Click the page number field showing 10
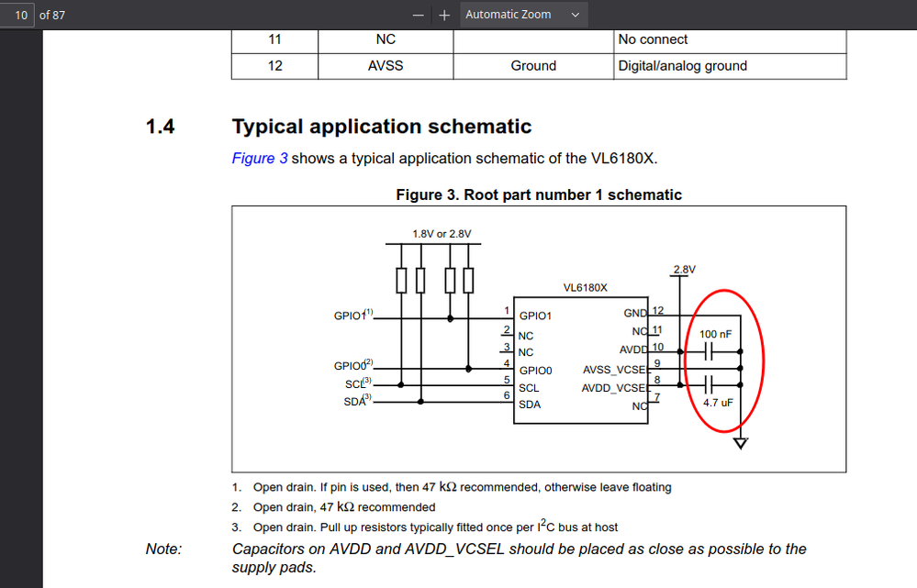The height and width of the screenshot is (588, 917). point(17,16)
